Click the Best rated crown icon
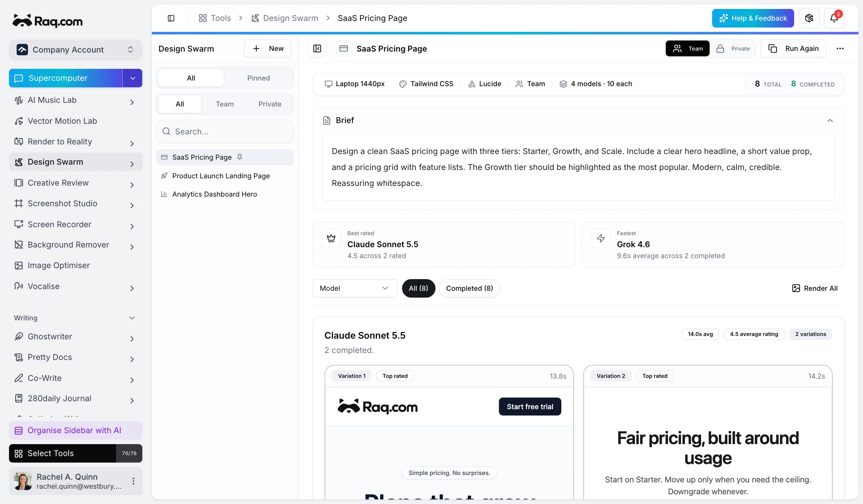Image resolution: width=863 pixels, height=504 pixels. [x=331, y=239]
